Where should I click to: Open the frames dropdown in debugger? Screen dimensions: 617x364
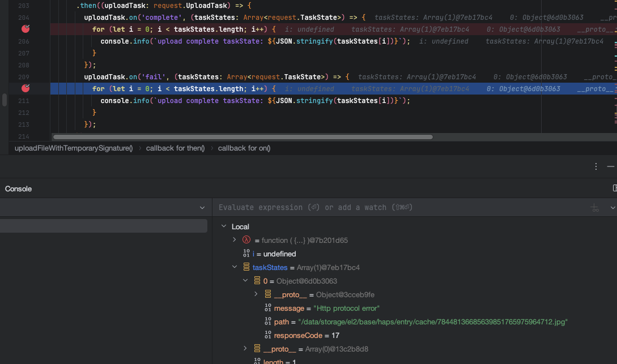pos(202,208)
